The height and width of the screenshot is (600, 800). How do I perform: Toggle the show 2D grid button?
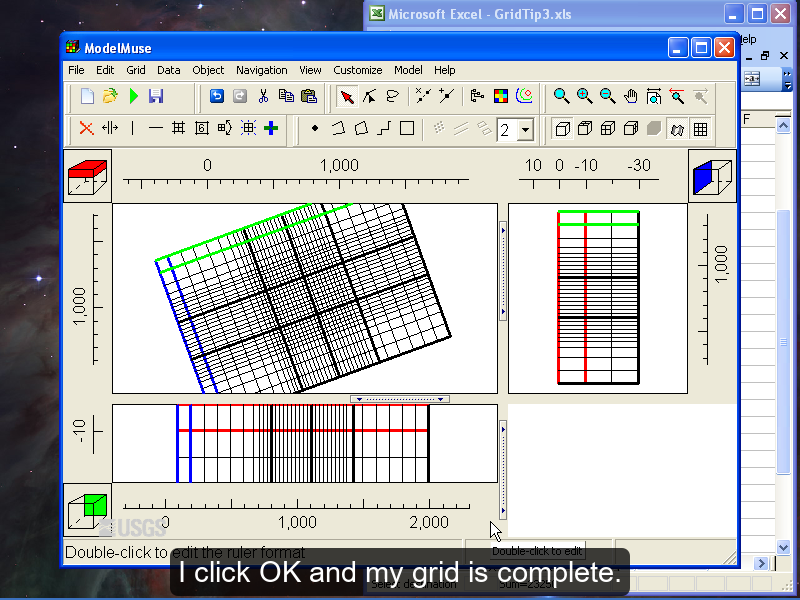click(700, 129)
